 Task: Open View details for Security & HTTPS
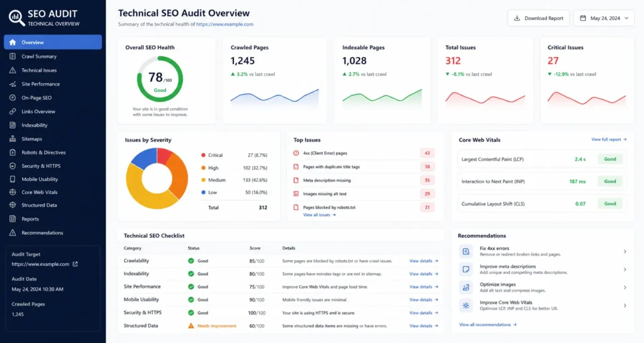423,313
